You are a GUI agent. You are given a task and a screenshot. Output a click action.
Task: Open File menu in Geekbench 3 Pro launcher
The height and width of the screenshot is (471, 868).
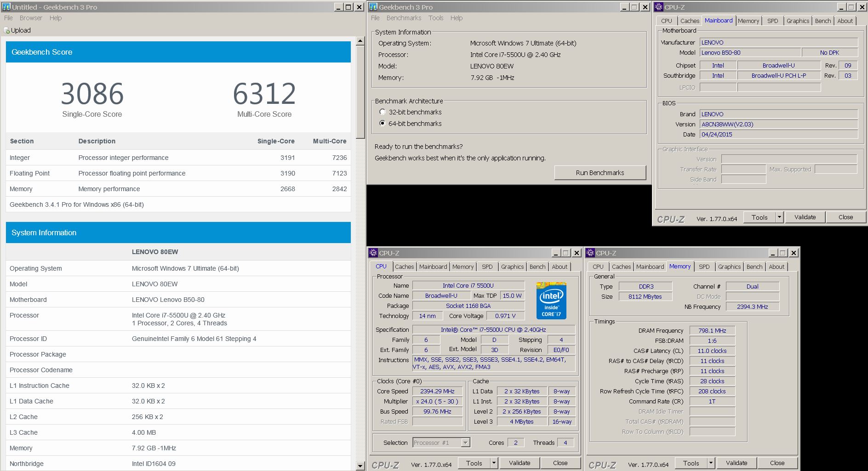click(375, 18)
